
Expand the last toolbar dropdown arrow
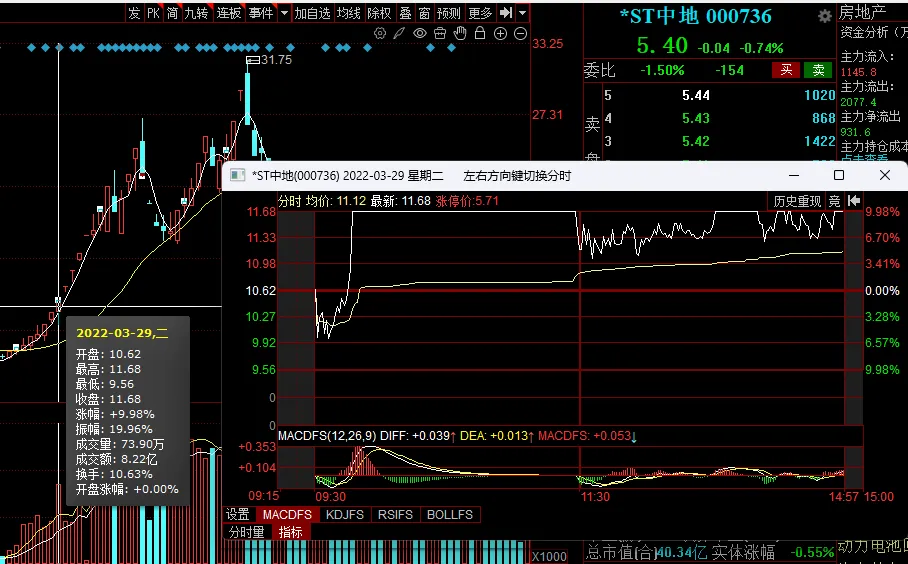point(522,13)
